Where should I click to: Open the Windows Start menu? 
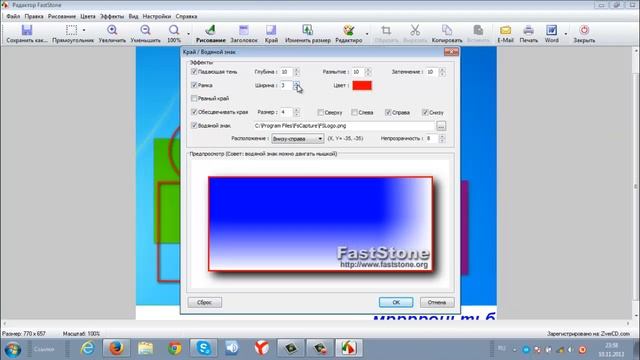[13, 349]
